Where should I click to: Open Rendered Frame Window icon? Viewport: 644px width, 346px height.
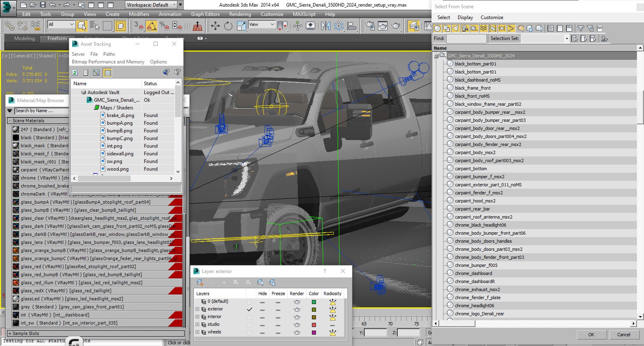383,26
